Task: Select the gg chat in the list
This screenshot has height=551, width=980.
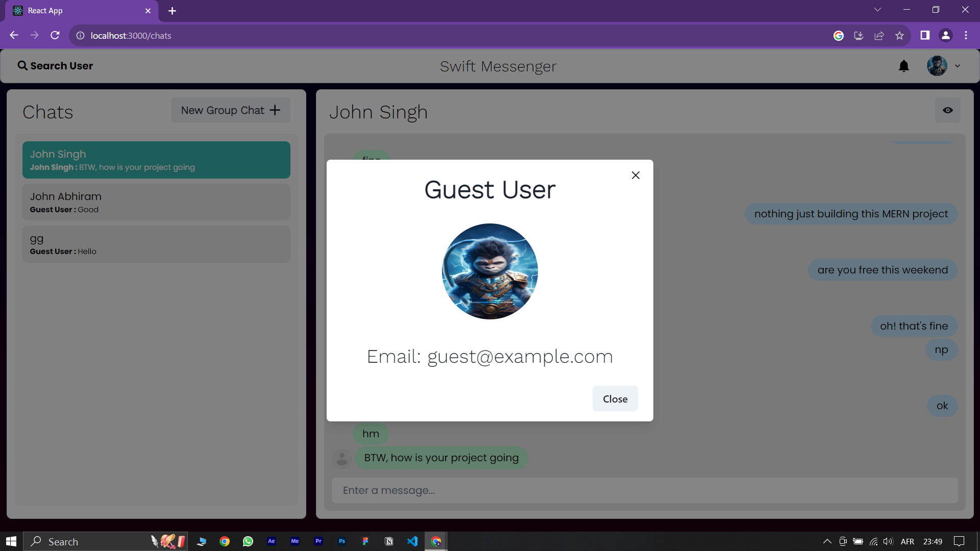Action: 156,244
